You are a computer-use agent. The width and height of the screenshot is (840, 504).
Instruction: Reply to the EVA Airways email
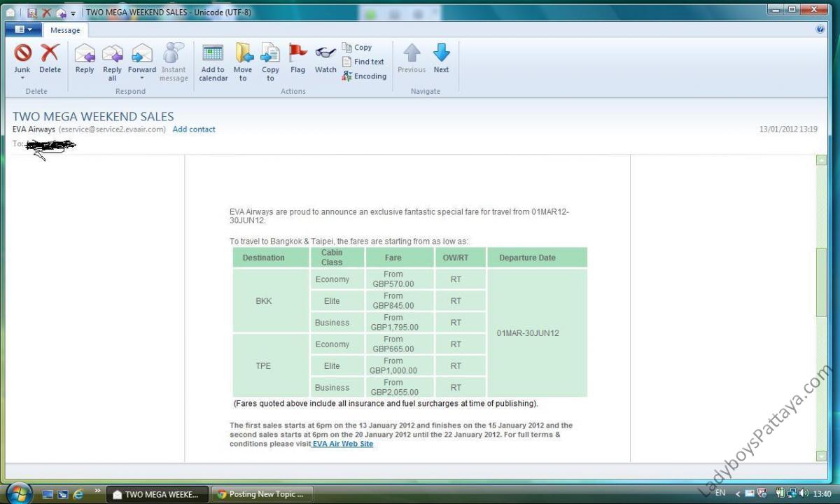point(85,57)
